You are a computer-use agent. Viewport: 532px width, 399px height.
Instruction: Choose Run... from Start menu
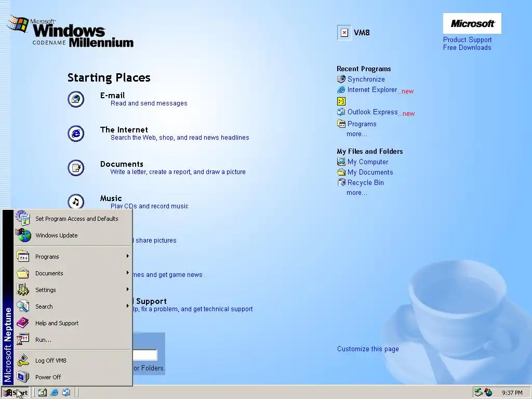click(73, 340)
